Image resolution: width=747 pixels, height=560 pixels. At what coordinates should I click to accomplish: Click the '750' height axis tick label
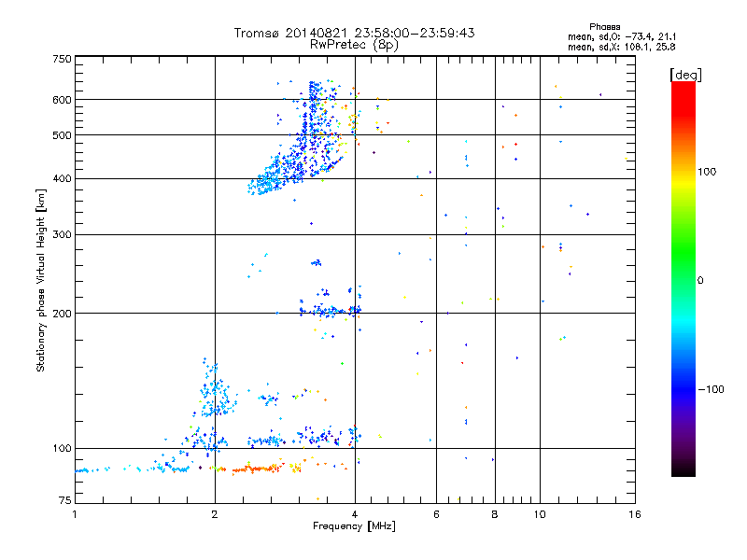pos(62,59)
